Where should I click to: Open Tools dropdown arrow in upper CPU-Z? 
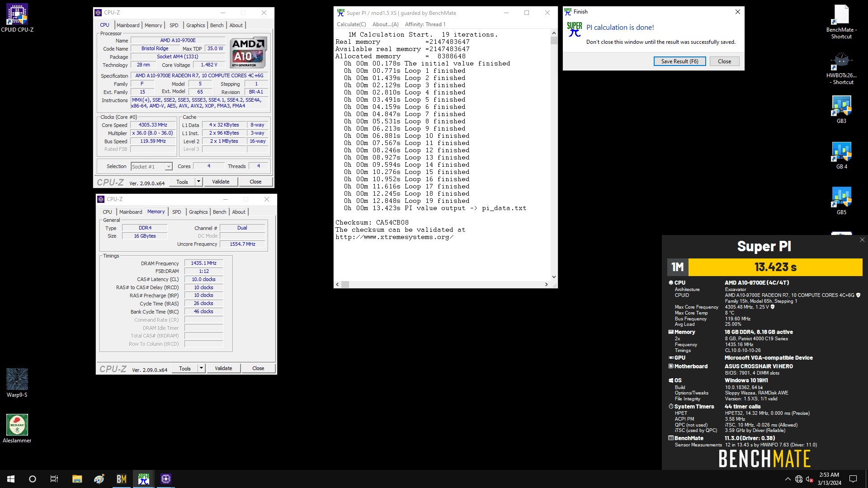pos(198,182)
